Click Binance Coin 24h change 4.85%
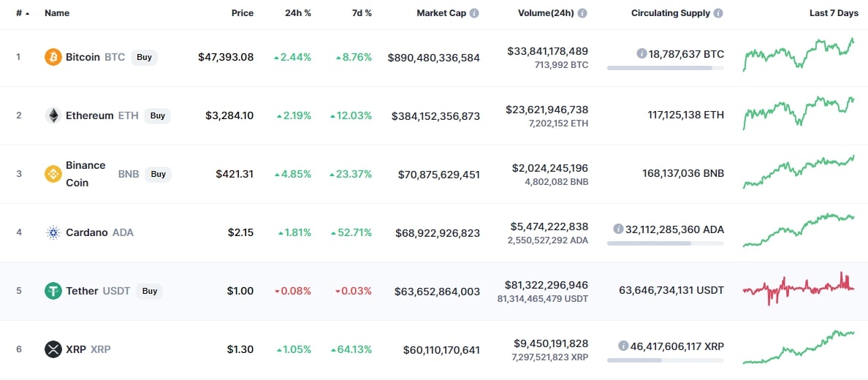868x380 pixels. 294,174
